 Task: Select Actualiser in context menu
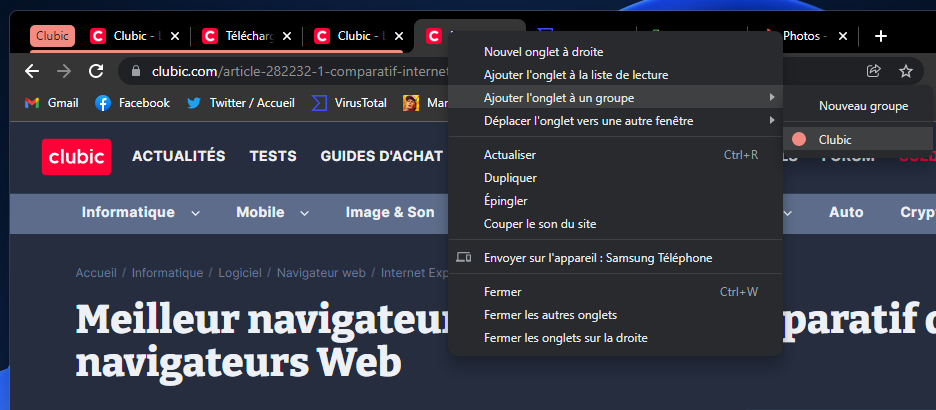tap(615, 155)
